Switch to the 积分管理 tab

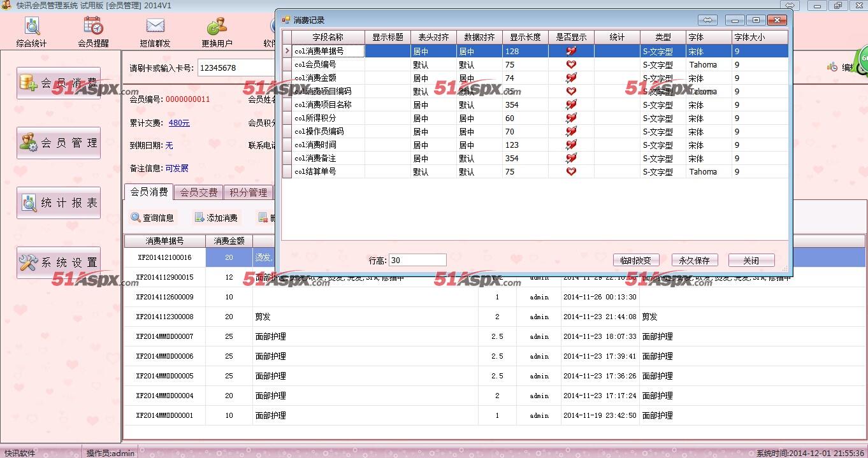(249, 192)
